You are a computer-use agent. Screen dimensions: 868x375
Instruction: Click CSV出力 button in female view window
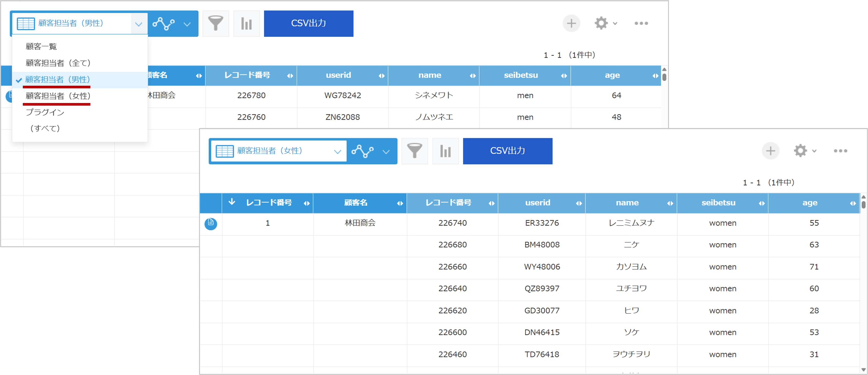coord(507,151)
